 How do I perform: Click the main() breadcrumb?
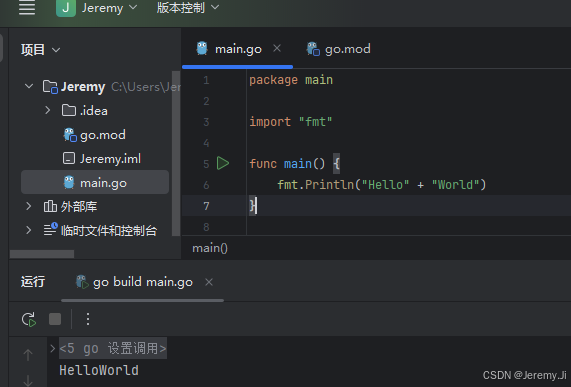[x=210, y=248]
